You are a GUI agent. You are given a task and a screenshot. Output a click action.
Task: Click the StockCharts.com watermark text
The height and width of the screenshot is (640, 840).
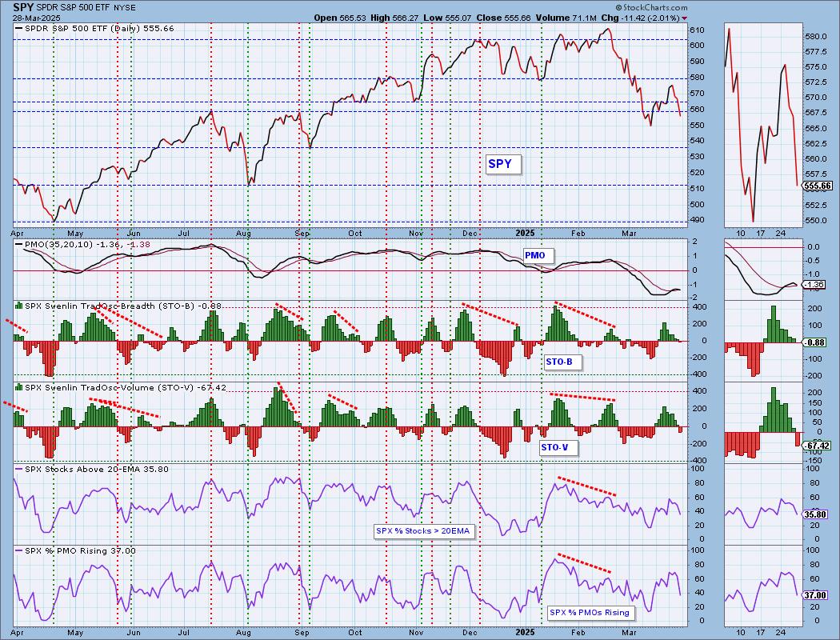651,7
